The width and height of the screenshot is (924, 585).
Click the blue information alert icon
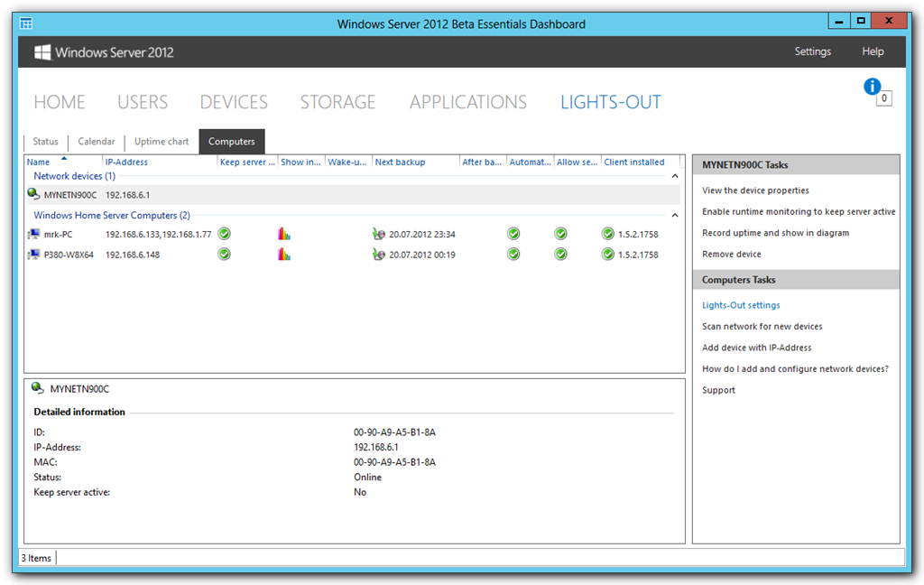pos(873,87)
